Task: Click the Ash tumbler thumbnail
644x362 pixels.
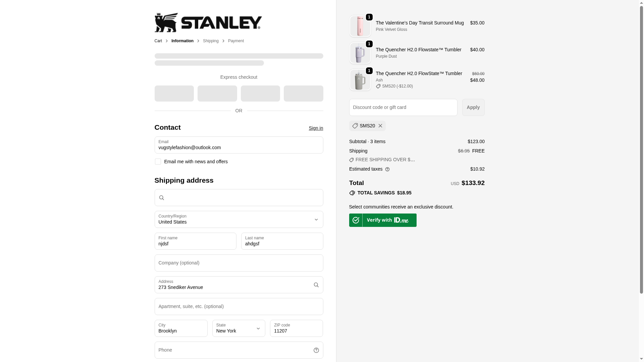Action: pyautogui.click(x=360, y=80)
